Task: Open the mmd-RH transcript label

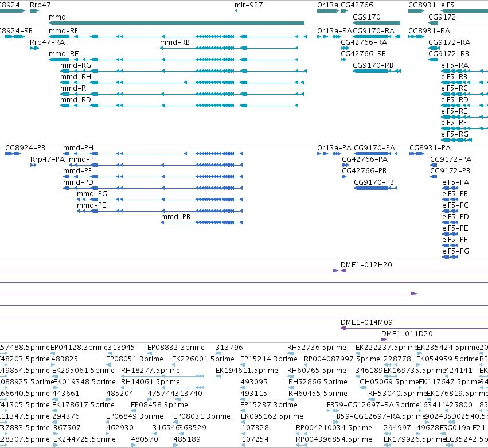Action: (x=76, y=77)
